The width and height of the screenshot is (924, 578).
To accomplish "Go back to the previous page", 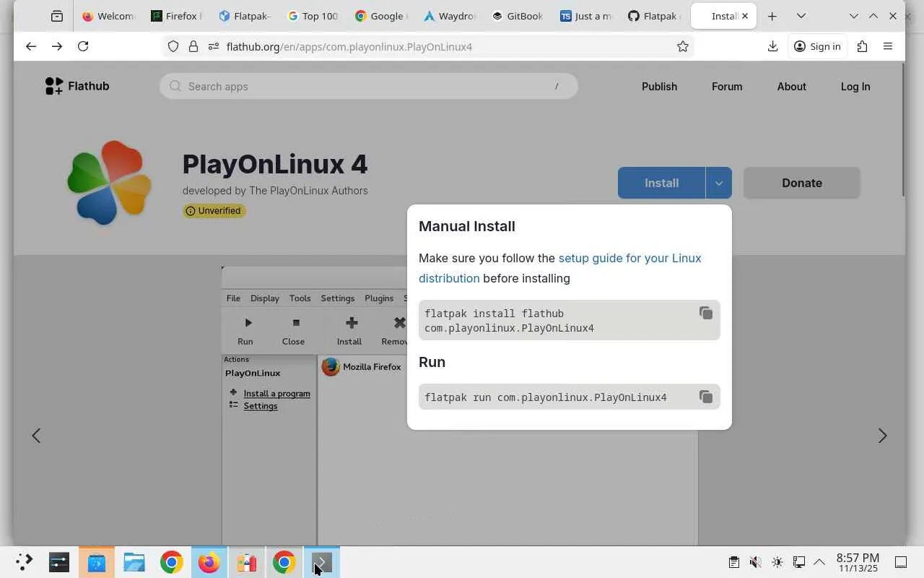I will 30,46.
